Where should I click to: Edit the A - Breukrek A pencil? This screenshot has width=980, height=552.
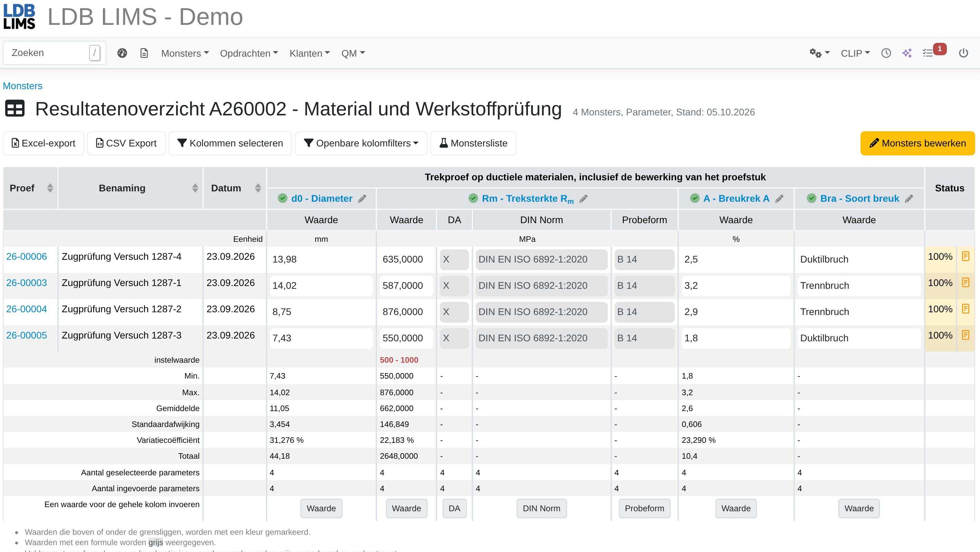click(x=779, y=199)
